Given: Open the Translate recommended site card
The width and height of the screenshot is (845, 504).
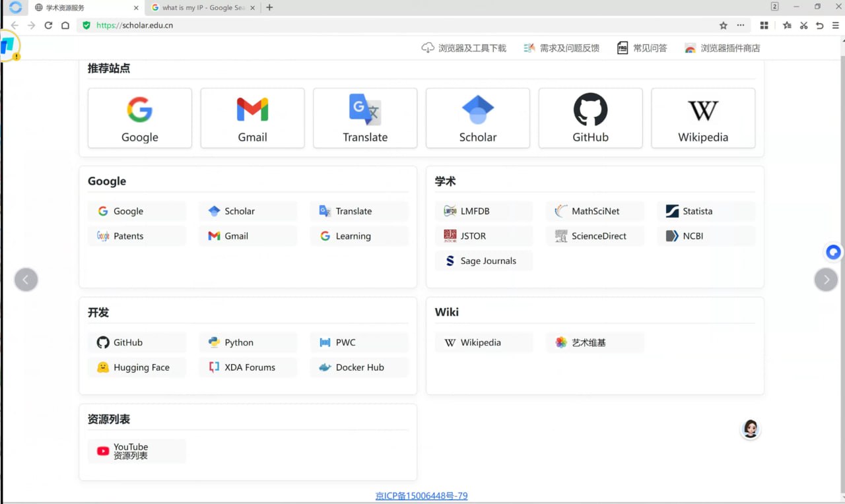Looking at the screenshot, I should (x=365, y=118).
